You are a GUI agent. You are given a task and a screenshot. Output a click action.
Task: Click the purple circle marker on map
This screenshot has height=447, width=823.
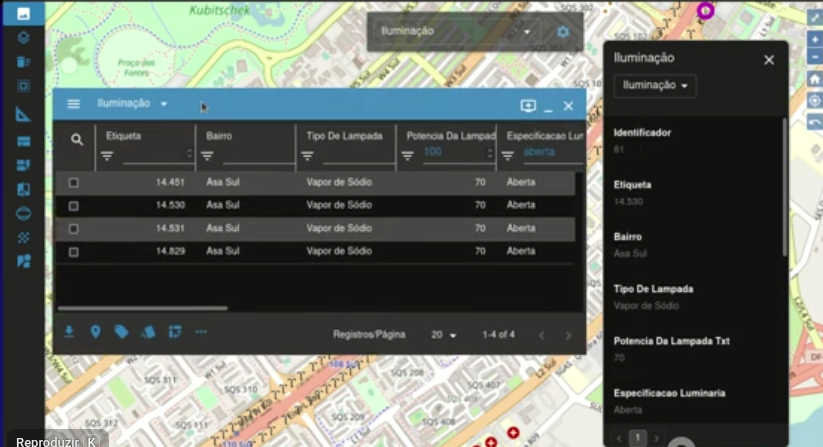(705, 10)
